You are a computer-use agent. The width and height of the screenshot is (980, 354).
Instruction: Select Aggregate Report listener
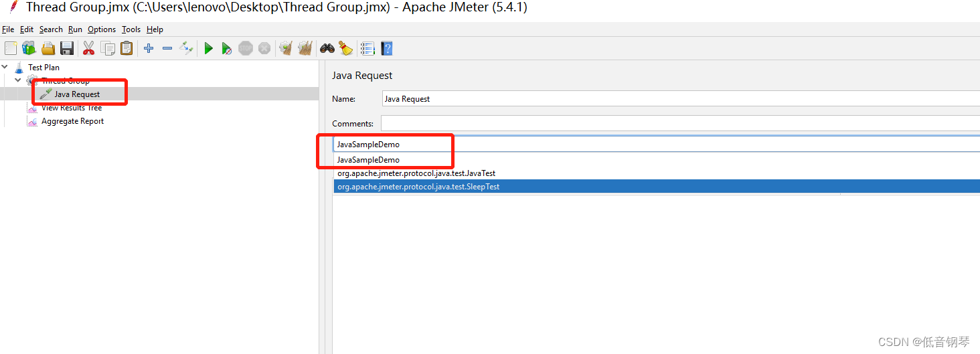point(72,121)
